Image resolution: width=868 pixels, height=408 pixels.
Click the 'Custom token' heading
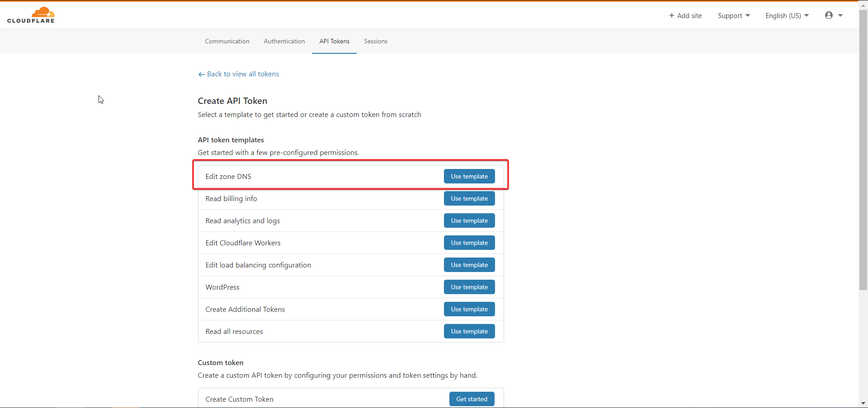tap(221, 362)
